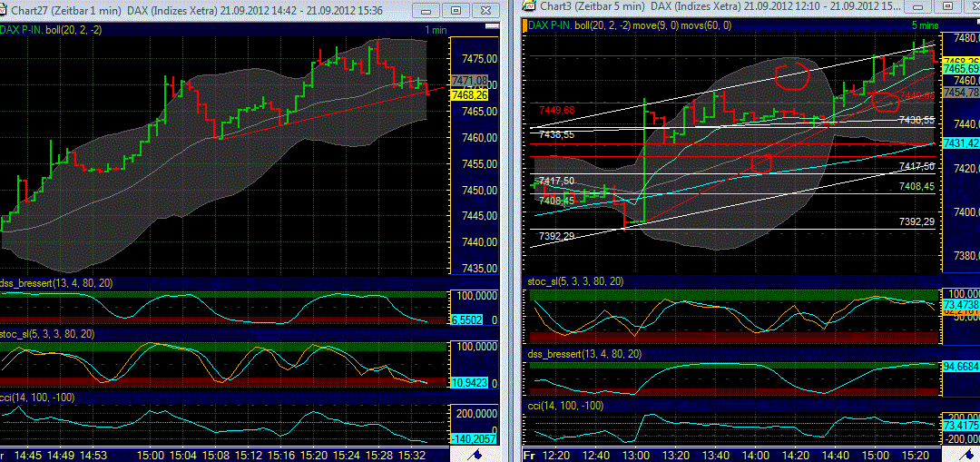Click the 6,5502 dss_bressert value in Chart27
The height and width of the screenshot is (462, 980).
468,319
